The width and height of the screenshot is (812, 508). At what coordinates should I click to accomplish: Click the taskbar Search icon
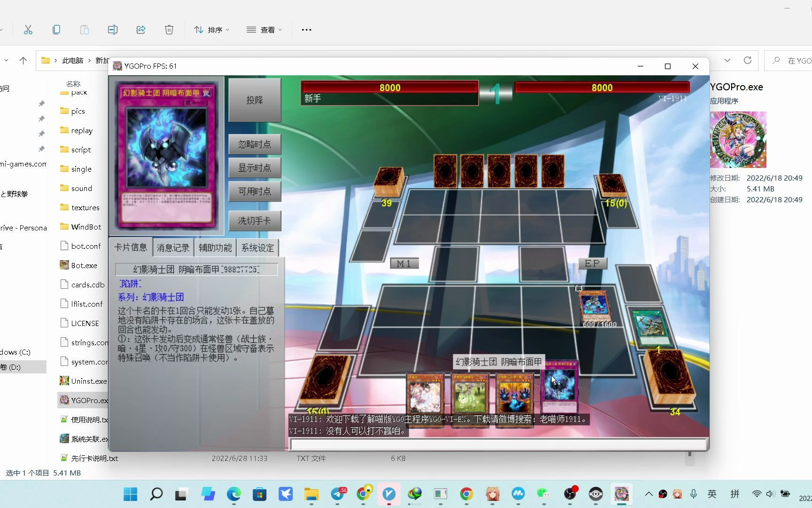point(156,494)
